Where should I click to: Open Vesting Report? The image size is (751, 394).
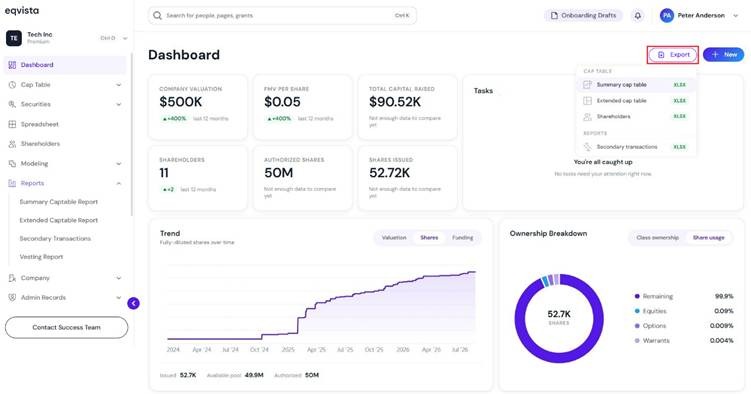[x=41, y=257]
